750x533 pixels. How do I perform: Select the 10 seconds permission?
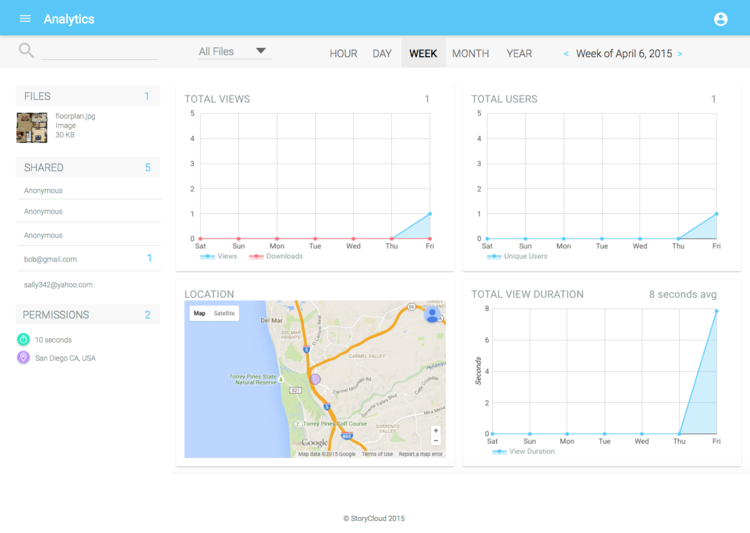[53, 340]
